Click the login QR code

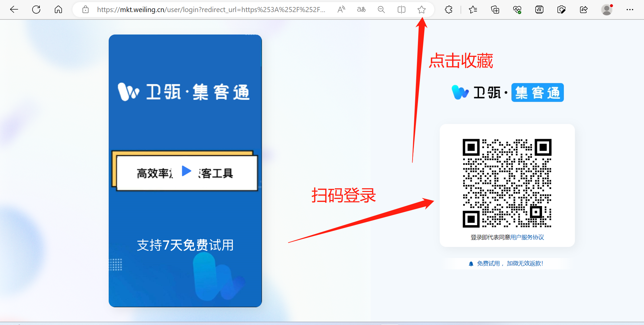tap(507, 183)
